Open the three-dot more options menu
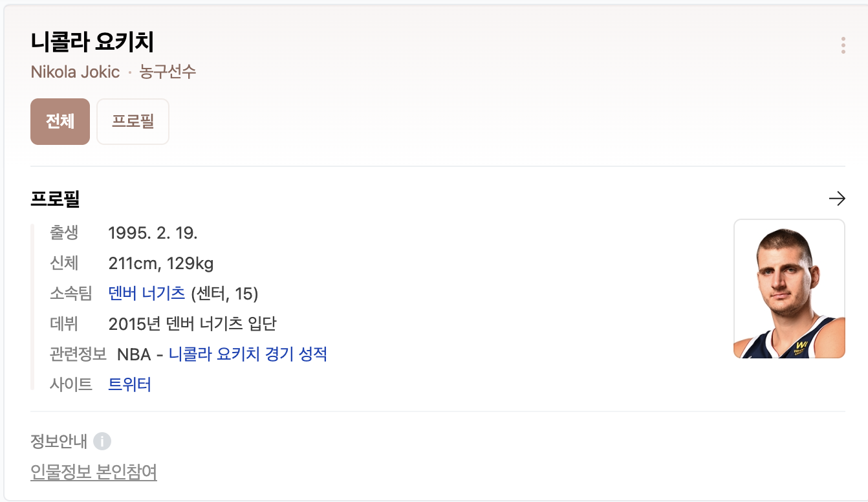Screen dimensions: 868x502 point(843,45)
